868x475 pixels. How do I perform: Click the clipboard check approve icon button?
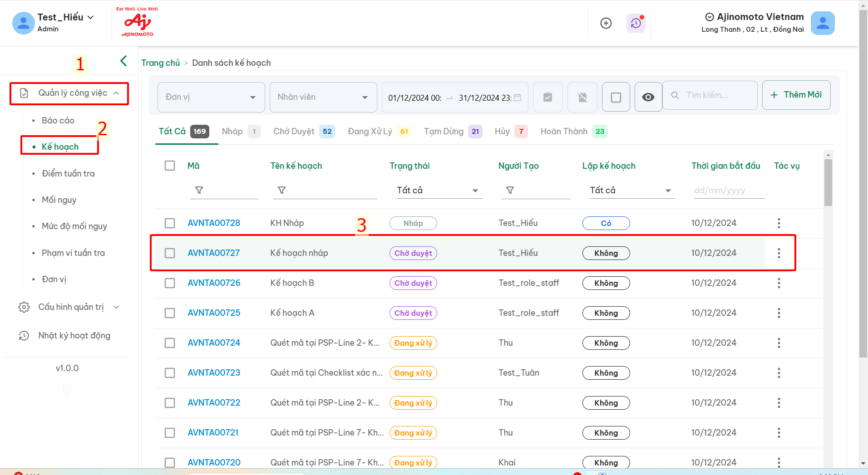point(548,97)
